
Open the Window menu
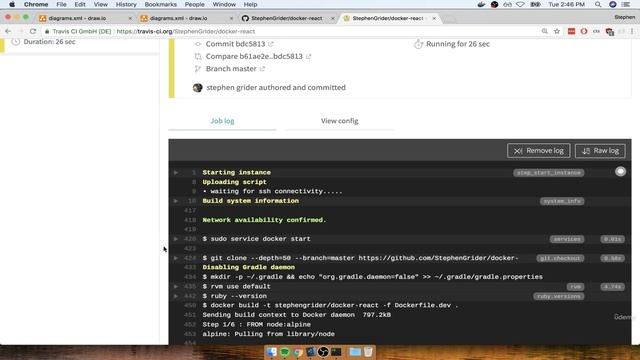224,4
